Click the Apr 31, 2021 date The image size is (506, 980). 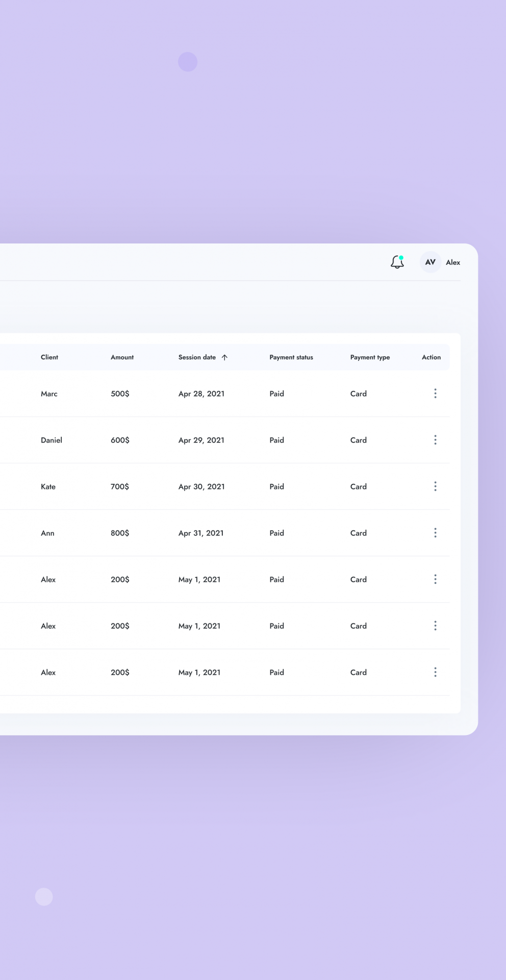coord(201,533)
